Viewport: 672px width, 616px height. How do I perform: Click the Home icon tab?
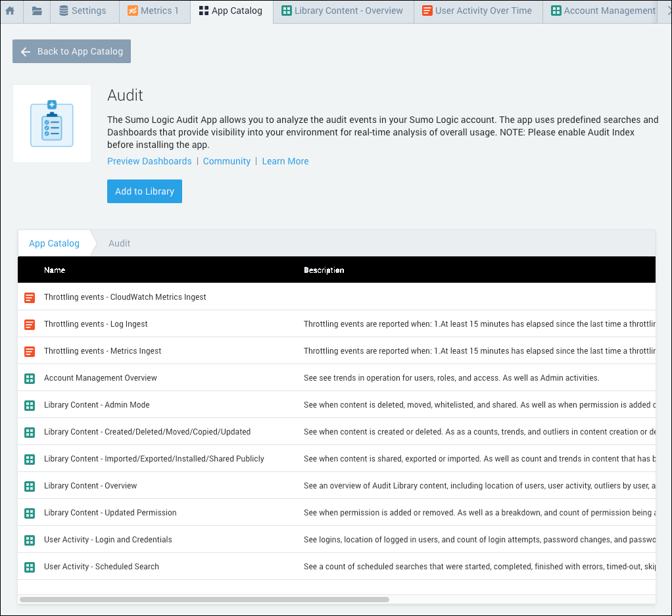click(x=10, y=11)
